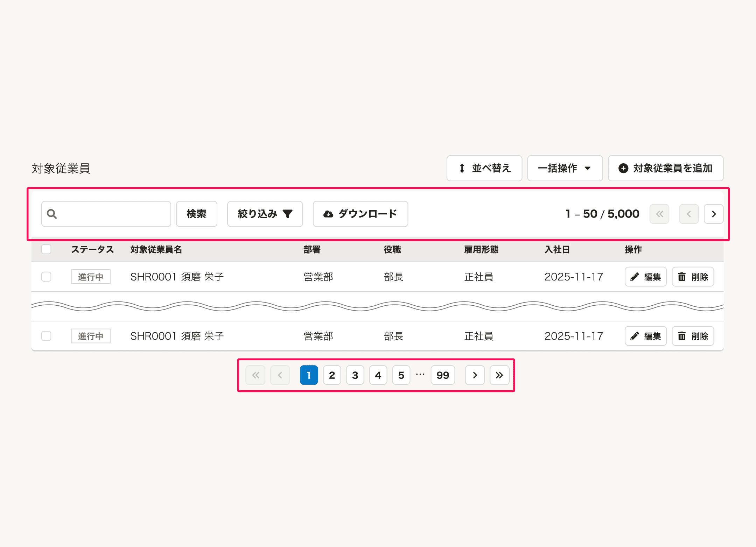Click the next-page chevron near 1 – 50 / 5,000
756x547 pixels.
(713, 214)
